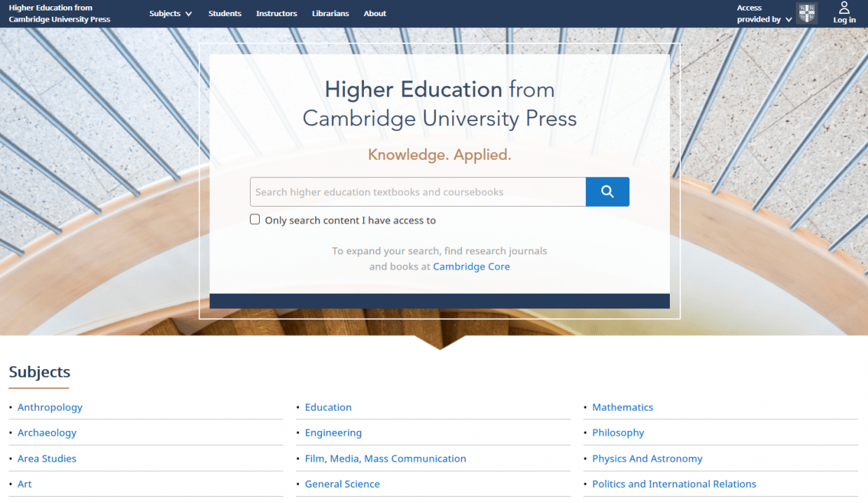Open the Art subject link
The height and width of the screenshot is (503, 868).
pyautogui.click(x=24, y=484)
